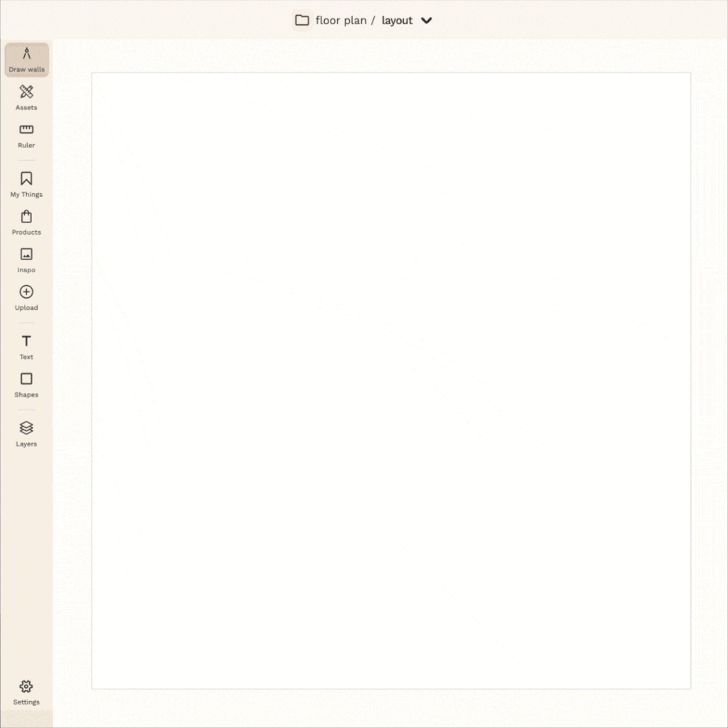The width and height of the screenshot is (728, 728).
Task: Choose the Shapes square tool
Action: click(x=26, y=379)
